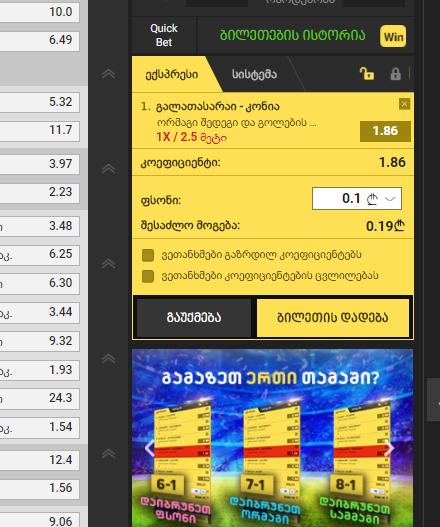
Task: Collapse section with chevron beside 5.32
Action: (x=108, y=74)
